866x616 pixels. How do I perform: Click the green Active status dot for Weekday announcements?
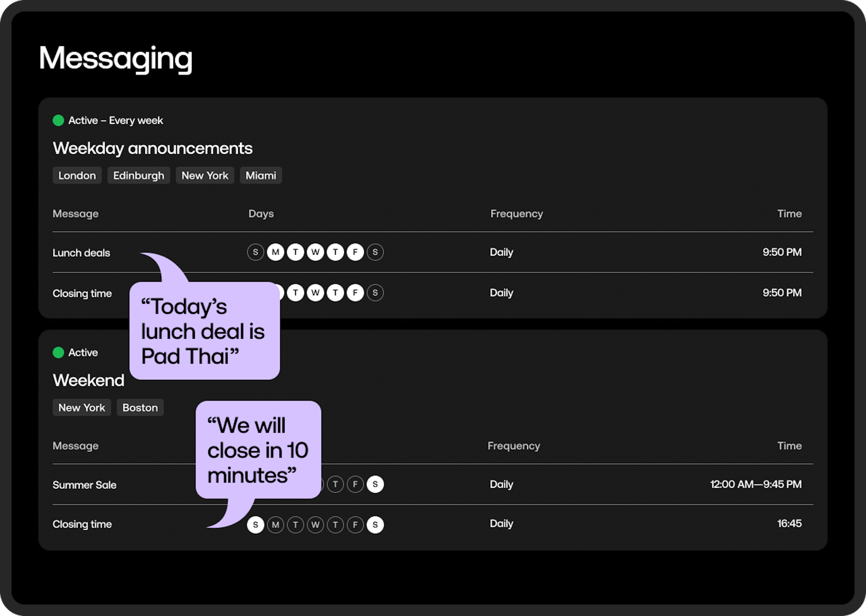58,121
